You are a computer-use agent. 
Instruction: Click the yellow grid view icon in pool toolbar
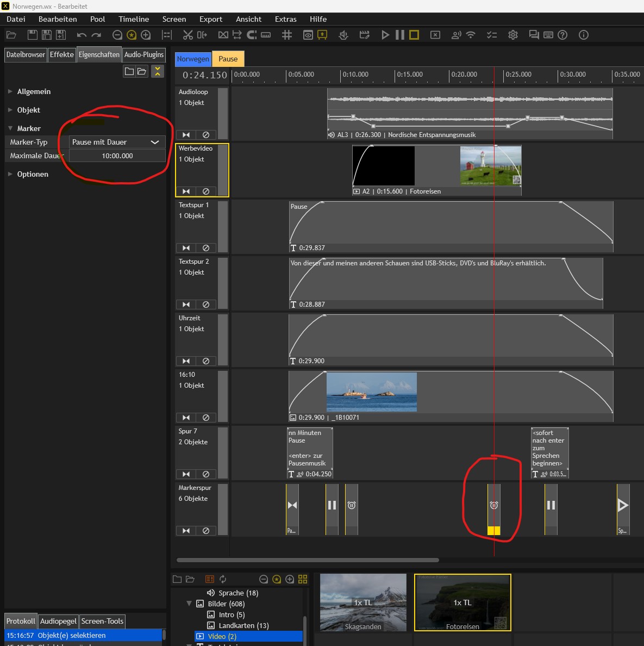303,579
